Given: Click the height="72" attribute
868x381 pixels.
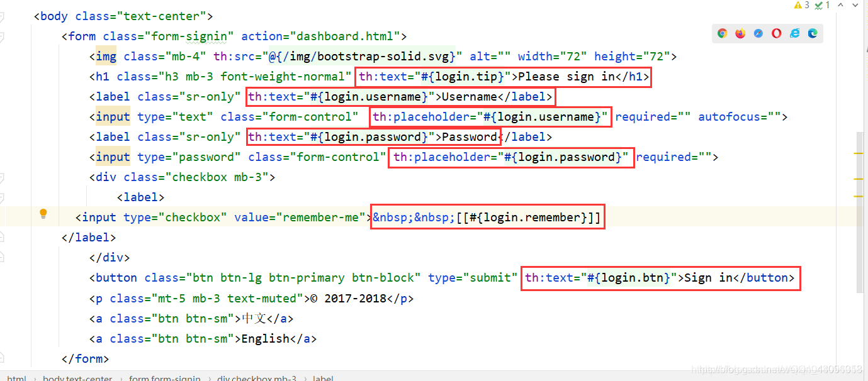Looking at the screenshot, I should [x=632, y=57].
